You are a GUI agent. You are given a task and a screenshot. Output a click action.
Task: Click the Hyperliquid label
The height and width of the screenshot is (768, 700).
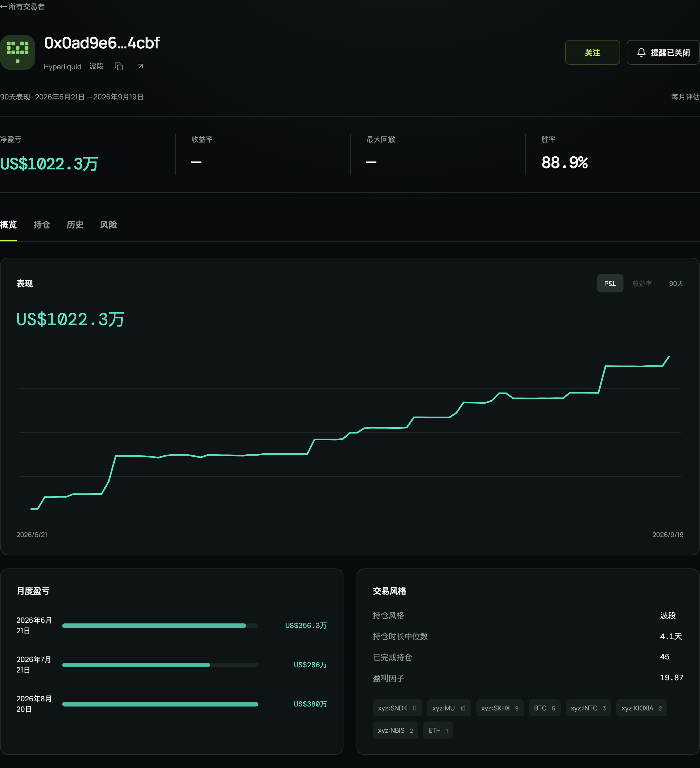[x=62, y=67]
